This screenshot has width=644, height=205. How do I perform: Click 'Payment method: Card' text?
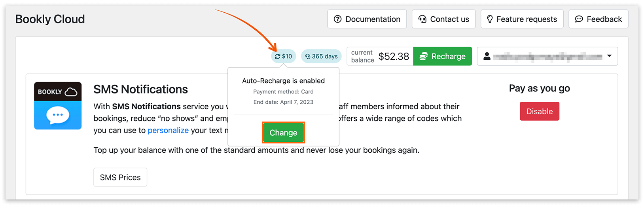[283, 91]
